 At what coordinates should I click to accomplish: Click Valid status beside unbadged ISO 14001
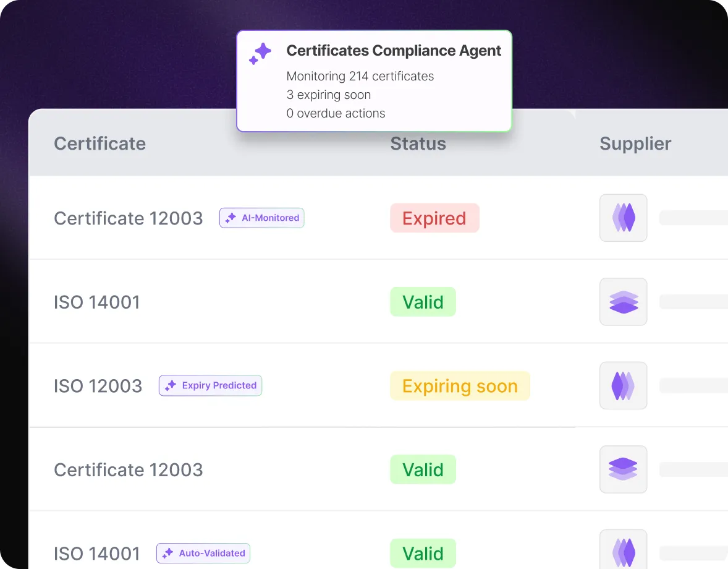(x=423, y=302)
